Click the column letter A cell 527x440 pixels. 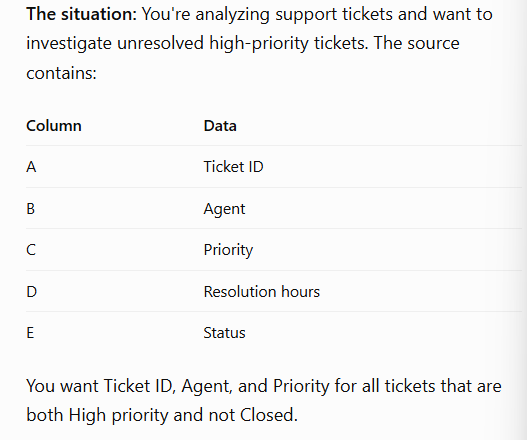[31, 167]
